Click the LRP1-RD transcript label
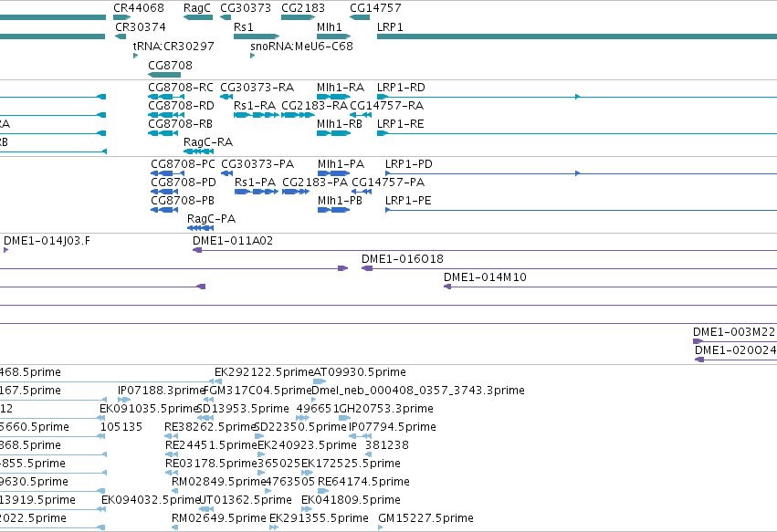Screen dimensions: 777x532 (x=401, y=88)
